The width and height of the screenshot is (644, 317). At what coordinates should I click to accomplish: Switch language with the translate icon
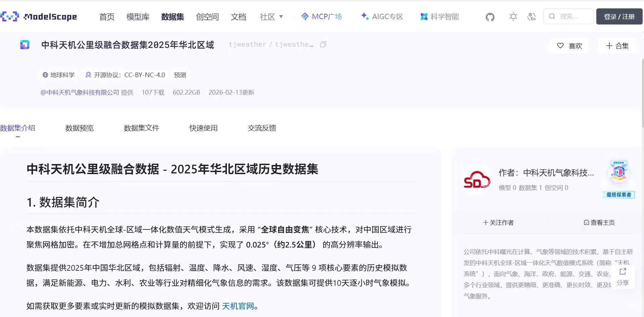[x=531, y=16]
